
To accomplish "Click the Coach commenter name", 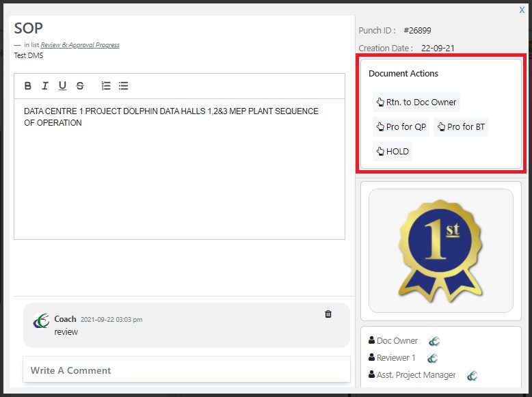I will 65,319.
